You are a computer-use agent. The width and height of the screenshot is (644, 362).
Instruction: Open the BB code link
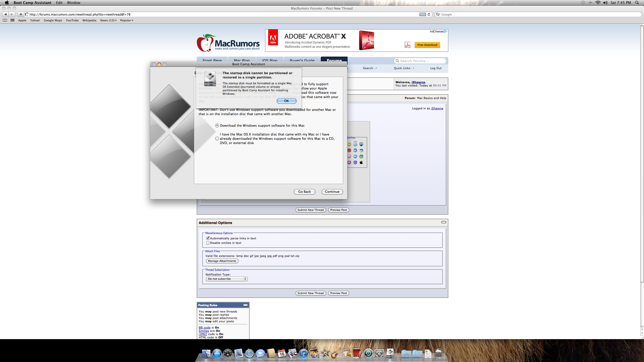click(x=205, y=328)
